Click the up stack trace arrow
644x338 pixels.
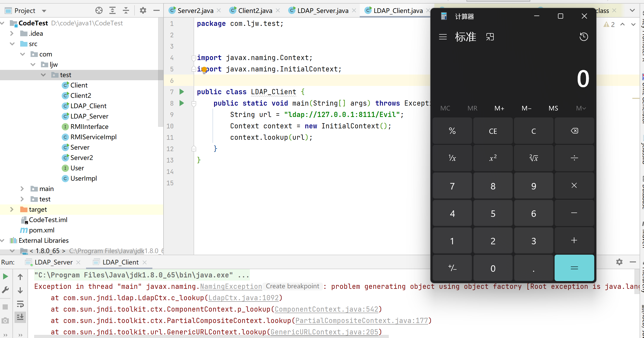tap(20, 277)
